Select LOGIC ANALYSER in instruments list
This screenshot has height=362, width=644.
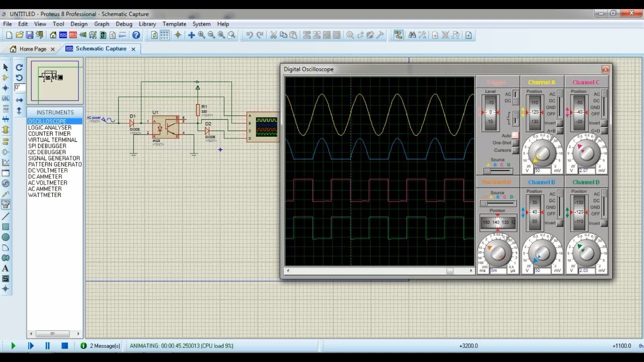point(50,128)
